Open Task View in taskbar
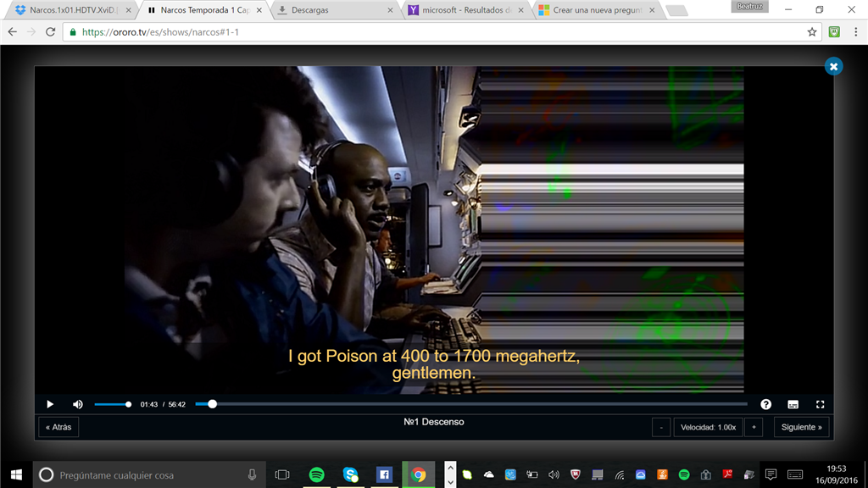Screen dimensions: 868x488 point(282,474)
